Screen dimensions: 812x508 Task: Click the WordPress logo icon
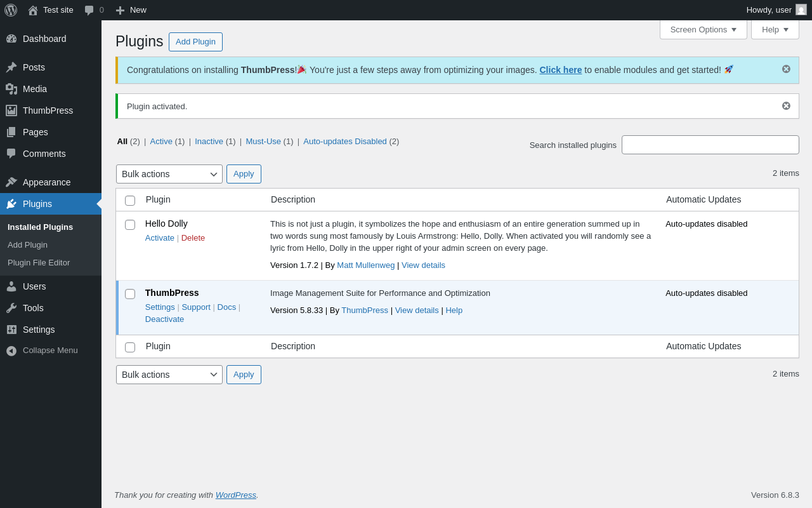(11, 10)
